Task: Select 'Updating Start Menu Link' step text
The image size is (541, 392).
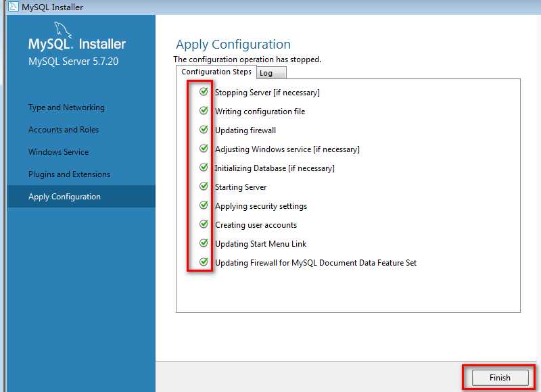Action: [260, 244]
